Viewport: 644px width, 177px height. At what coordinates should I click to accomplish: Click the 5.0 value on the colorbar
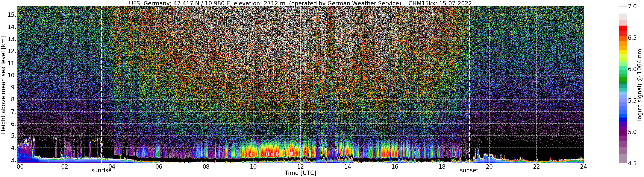point(632,132)
